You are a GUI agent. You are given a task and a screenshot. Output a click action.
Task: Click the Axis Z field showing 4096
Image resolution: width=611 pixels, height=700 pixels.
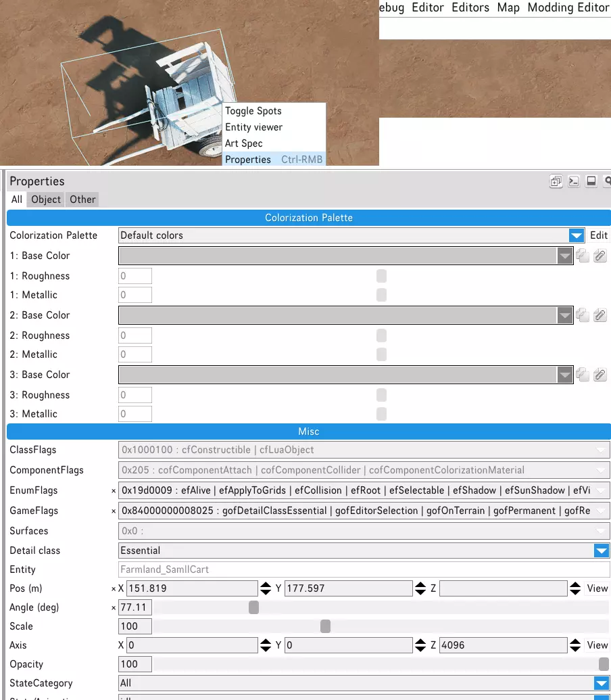(504, 645)
